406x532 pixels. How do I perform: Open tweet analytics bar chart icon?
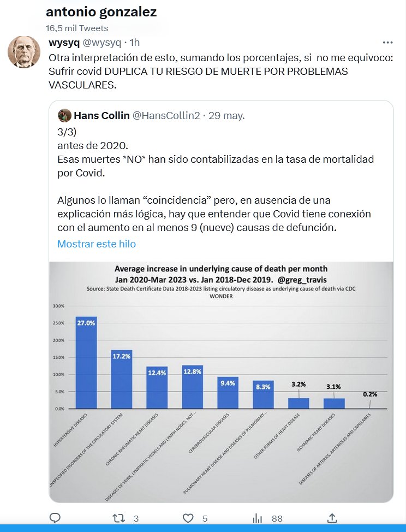259,518
